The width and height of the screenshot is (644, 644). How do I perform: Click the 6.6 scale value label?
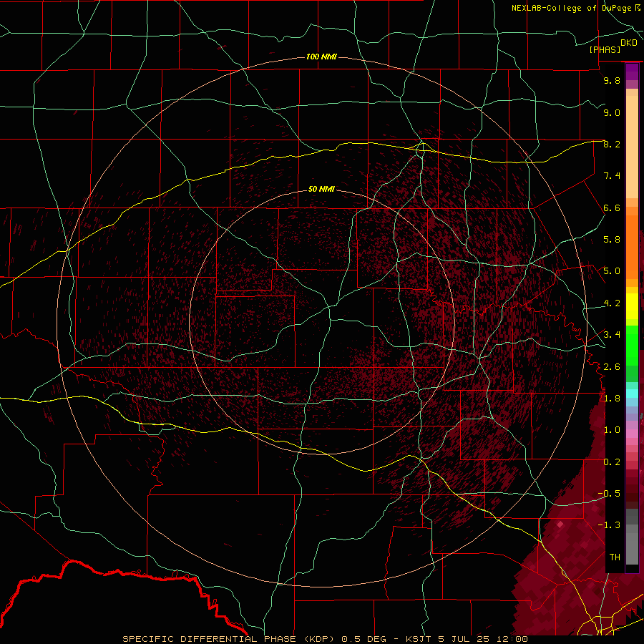[612, 208]
